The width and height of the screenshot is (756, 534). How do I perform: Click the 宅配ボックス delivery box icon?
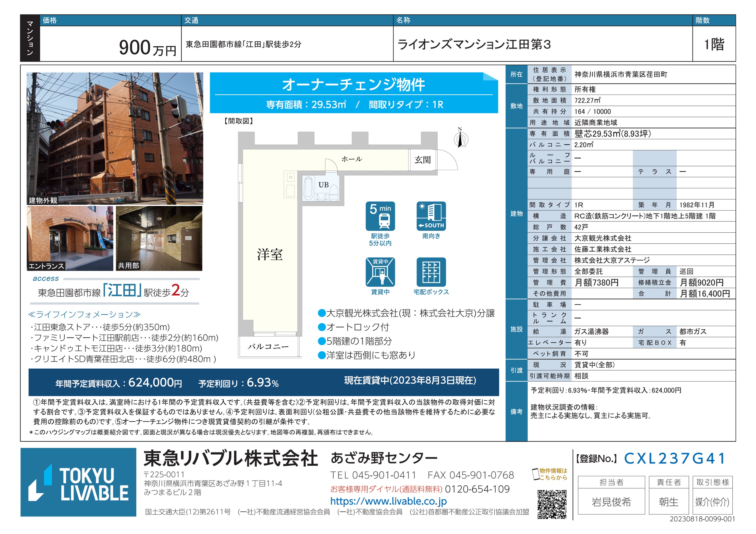[431, 272]
